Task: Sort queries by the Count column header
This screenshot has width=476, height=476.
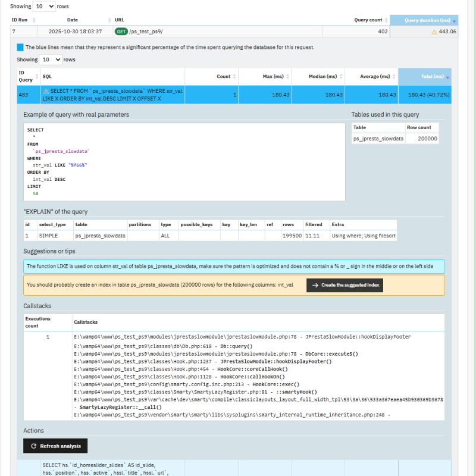Action: 224,76
